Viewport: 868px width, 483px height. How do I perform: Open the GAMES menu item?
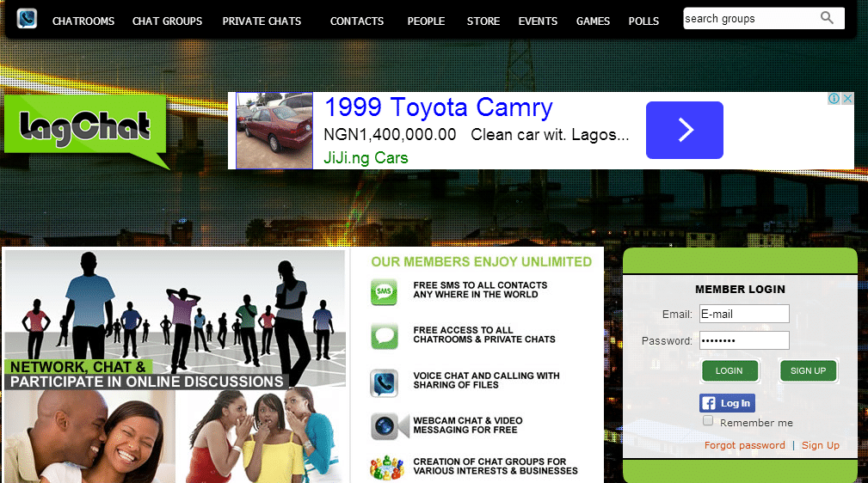click(593, 21)
